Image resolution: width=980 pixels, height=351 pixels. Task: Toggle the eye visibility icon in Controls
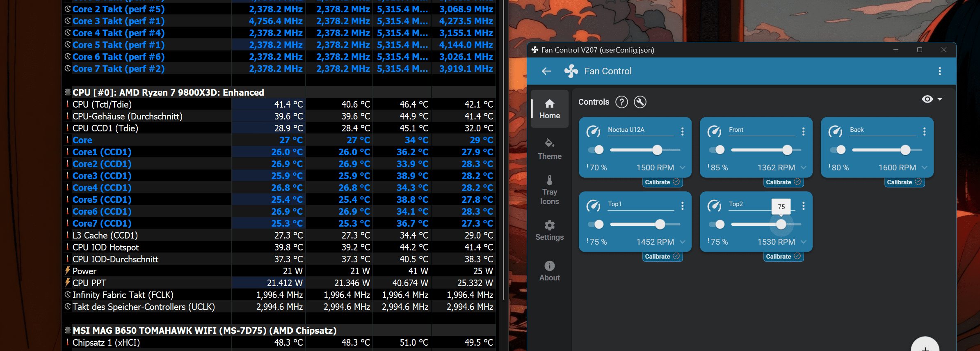click(927, 99)
